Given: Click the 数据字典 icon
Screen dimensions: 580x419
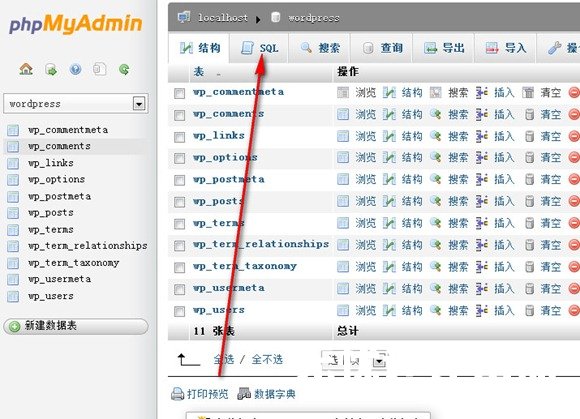Looking at the screenshot, I should click(244, 394).
